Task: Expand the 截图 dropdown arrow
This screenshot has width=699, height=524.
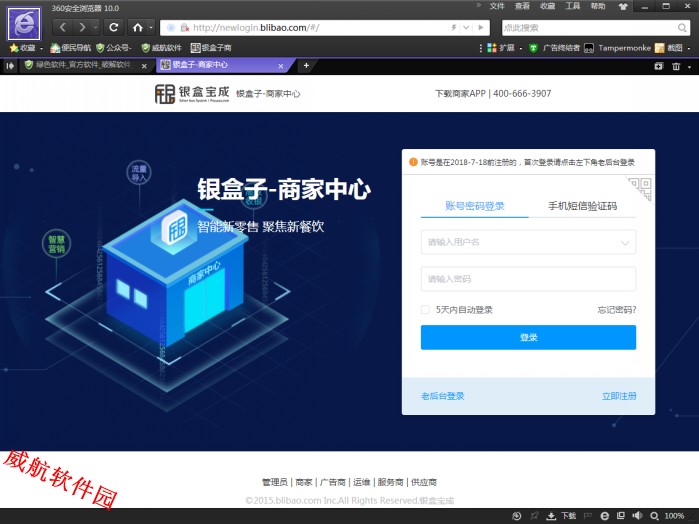Action: coord(689,48)
